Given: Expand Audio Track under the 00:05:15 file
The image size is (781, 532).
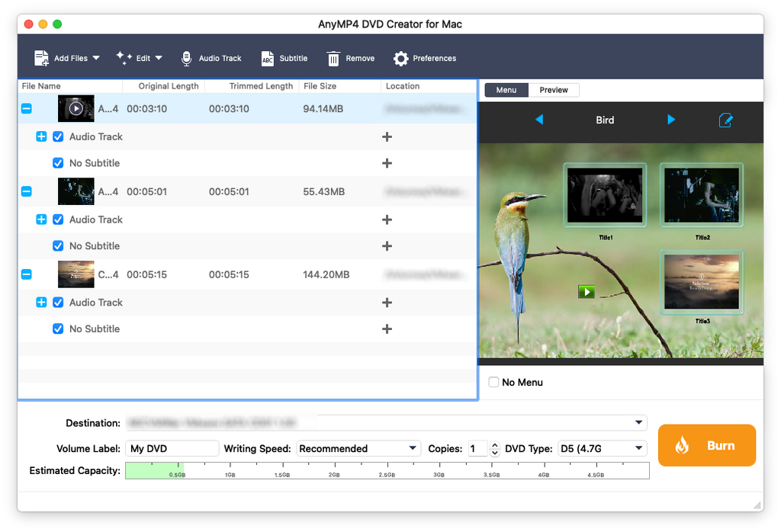Looking at the screenshot, I should (x=41, y=303).
